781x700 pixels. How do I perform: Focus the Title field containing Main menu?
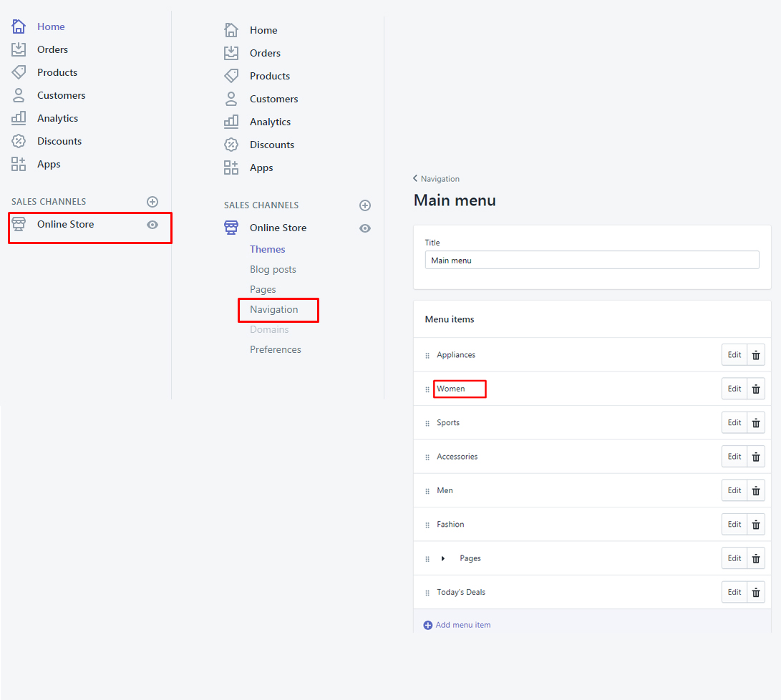point(591,261)
